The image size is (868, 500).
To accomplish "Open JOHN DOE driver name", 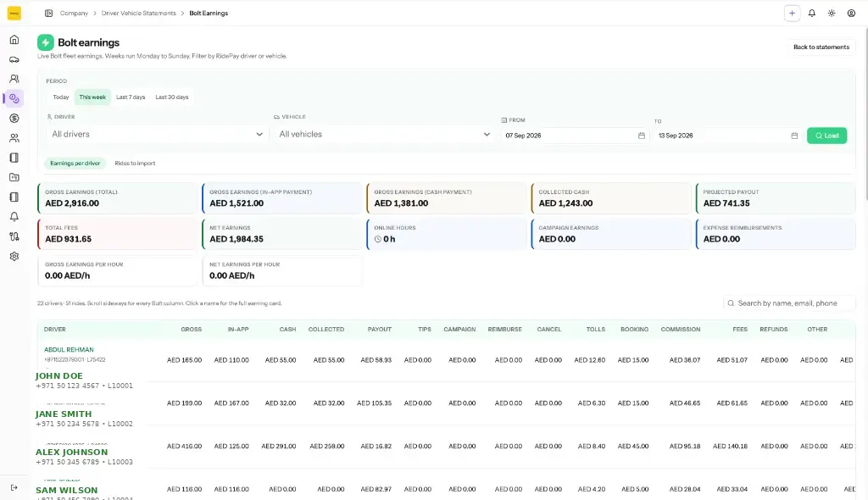I will [x=58, y=376].
